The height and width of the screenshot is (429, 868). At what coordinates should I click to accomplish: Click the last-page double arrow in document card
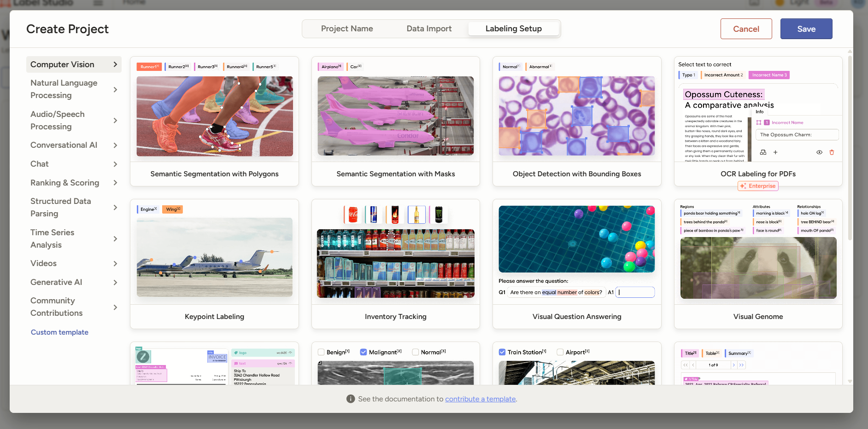(x=741, y=365)
